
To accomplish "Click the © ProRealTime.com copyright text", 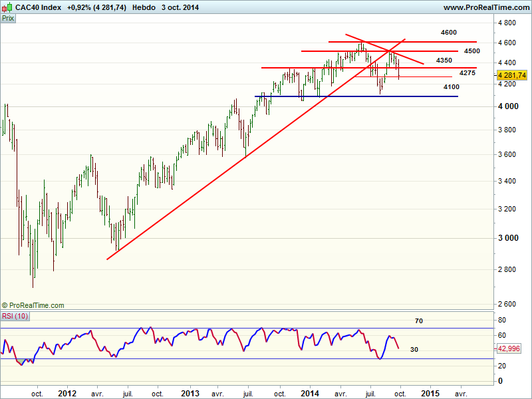I will (x=33, y=305).
